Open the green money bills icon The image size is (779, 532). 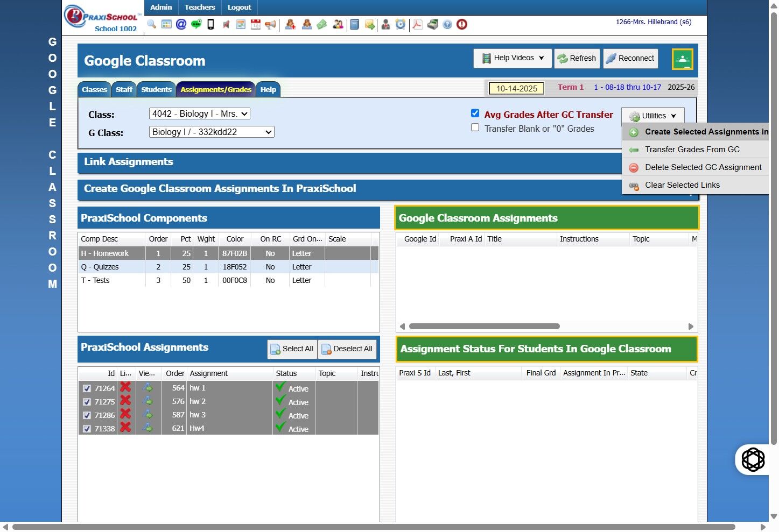(x=321, y=24)
